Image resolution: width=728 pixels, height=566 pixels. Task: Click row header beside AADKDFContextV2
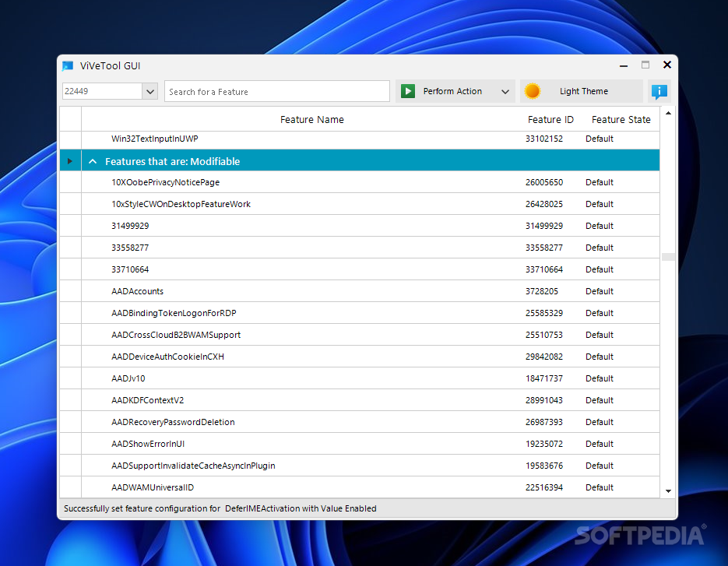tap(71, 400)
